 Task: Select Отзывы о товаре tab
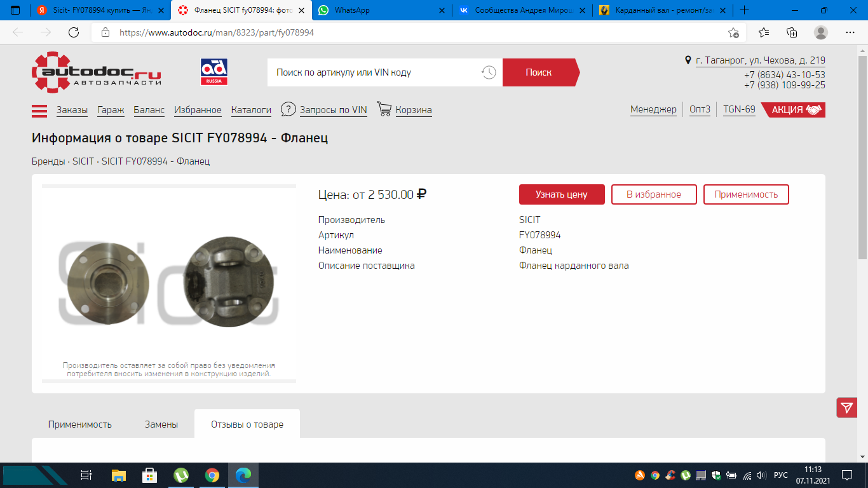tap(247, 424)
